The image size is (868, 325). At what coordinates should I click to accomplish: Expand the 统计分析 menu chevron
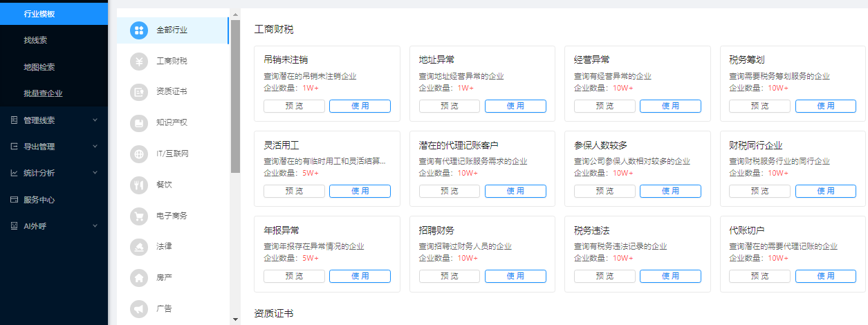[95, 173]
